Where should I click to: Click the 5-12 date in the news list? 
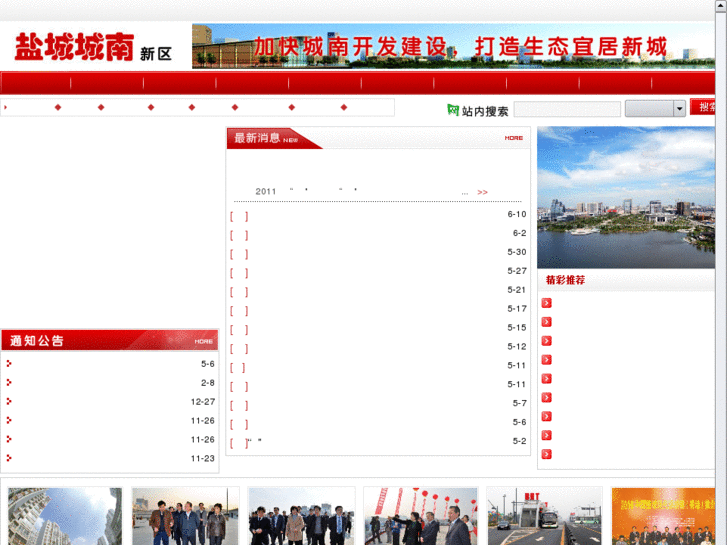[x=517, y=346]
